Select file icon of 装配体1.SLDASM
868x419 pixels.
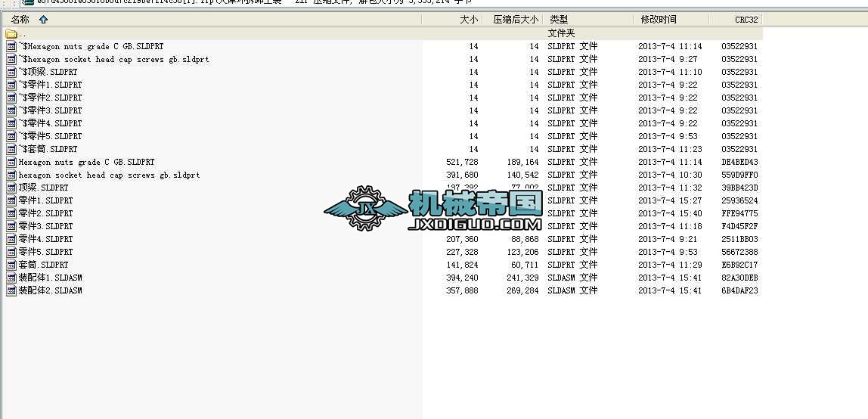point(11,278)
